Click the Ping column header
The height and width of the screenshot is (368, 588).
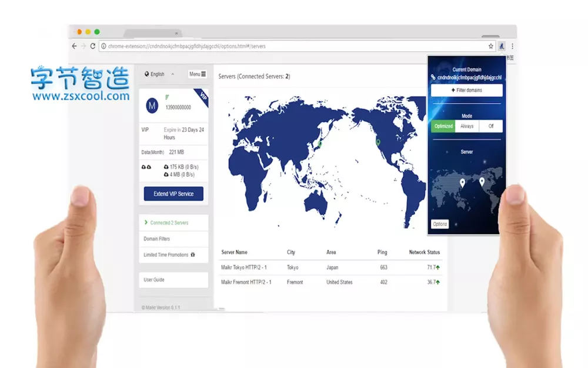(382, 253)
